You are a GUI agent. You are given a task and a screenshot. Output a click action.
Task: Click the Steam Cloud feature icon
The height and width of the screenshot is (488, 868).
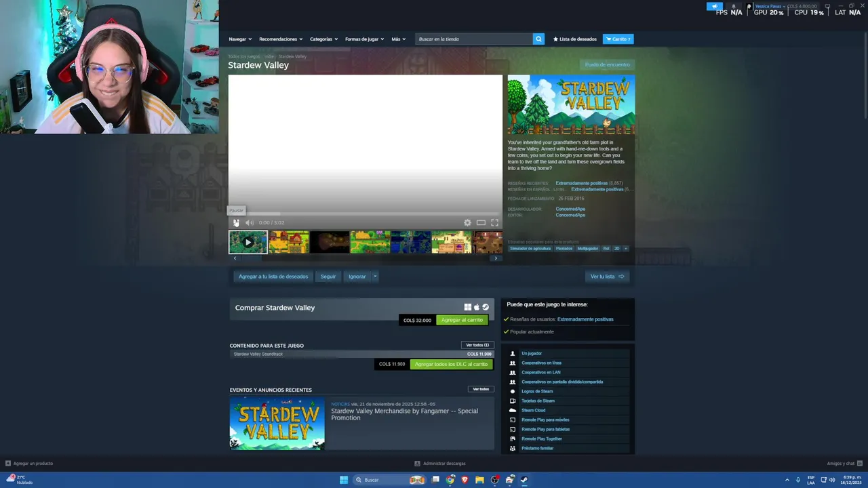[x=513, y=411]
